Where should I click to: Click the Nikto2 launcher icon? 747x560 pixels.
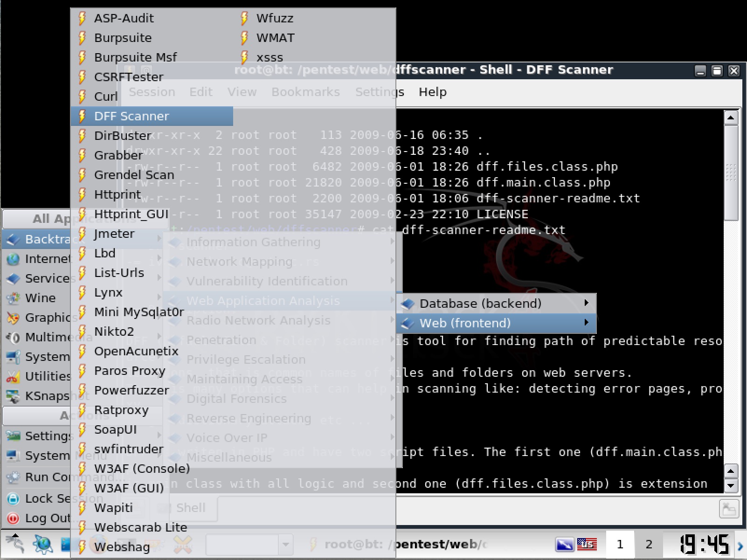[x=83, y=332]
